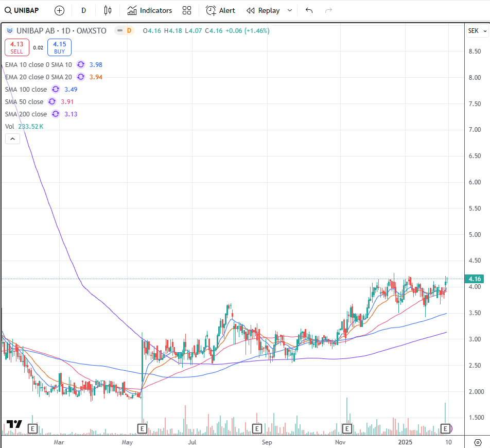This screenshot has height=448, width=490.
Task: Open chart settings gear at bottom right
Action: pyautogui.click(x=478, y=442)
